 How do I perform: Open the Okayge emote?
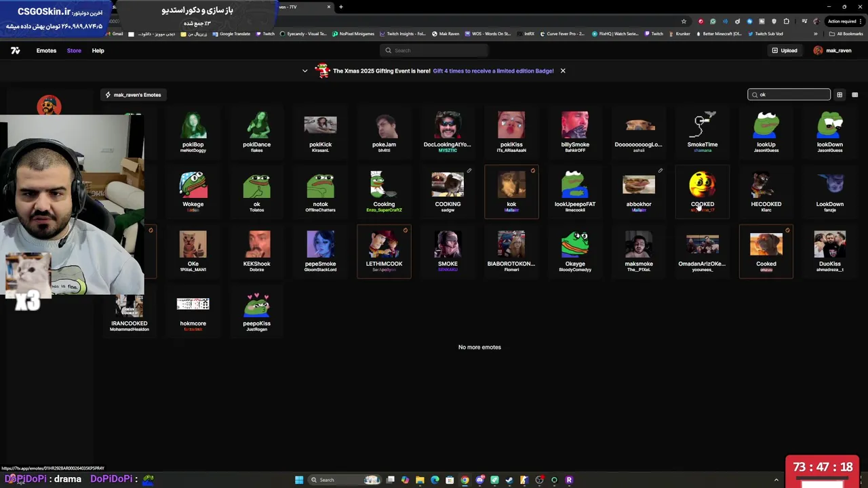575,251
